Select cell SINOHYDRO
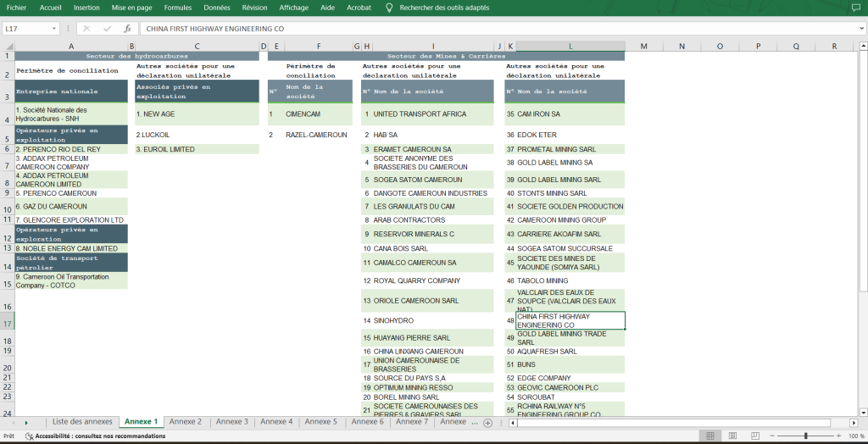Screen dimensions: 868x444 tap(433, 320)
